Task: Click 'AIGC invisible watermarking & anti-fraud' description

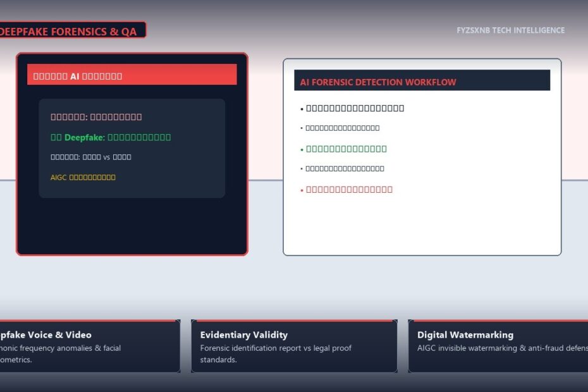Action: point(503,348)
